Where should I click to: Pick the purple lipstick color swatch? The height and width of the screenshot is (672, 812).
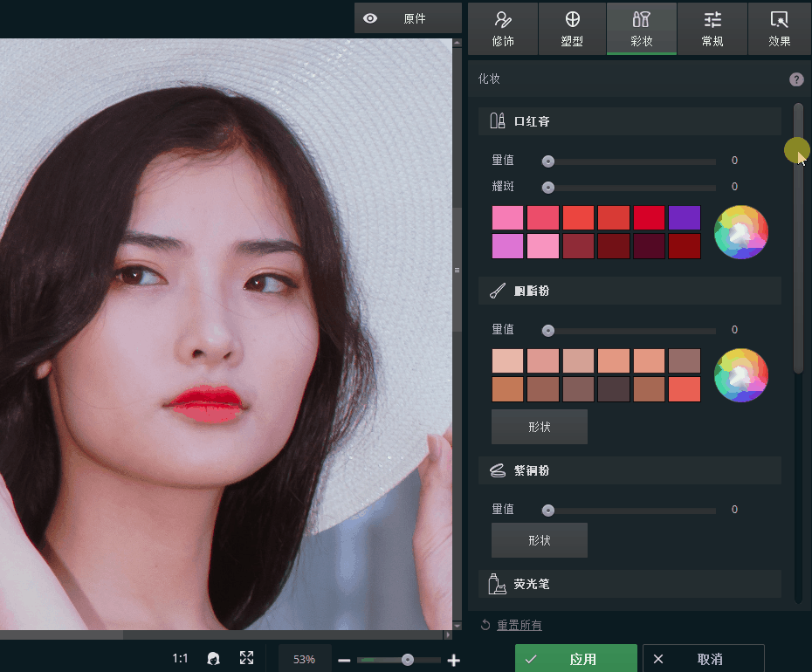(684, 218)
